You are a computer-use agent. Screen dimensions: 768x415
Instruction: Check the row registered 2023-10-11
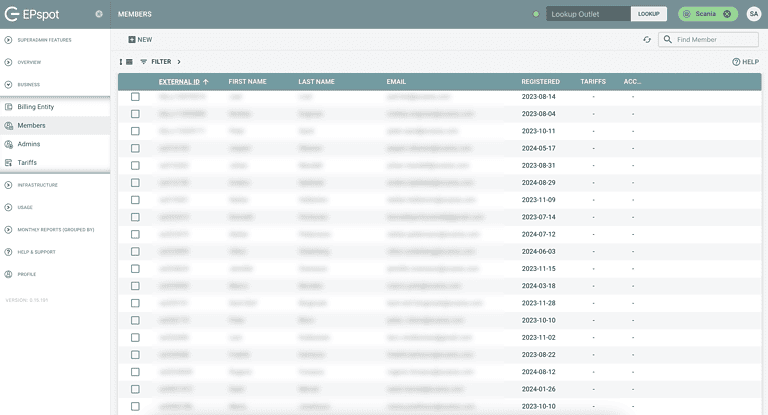pyautogui.click(x=135, y=131)
